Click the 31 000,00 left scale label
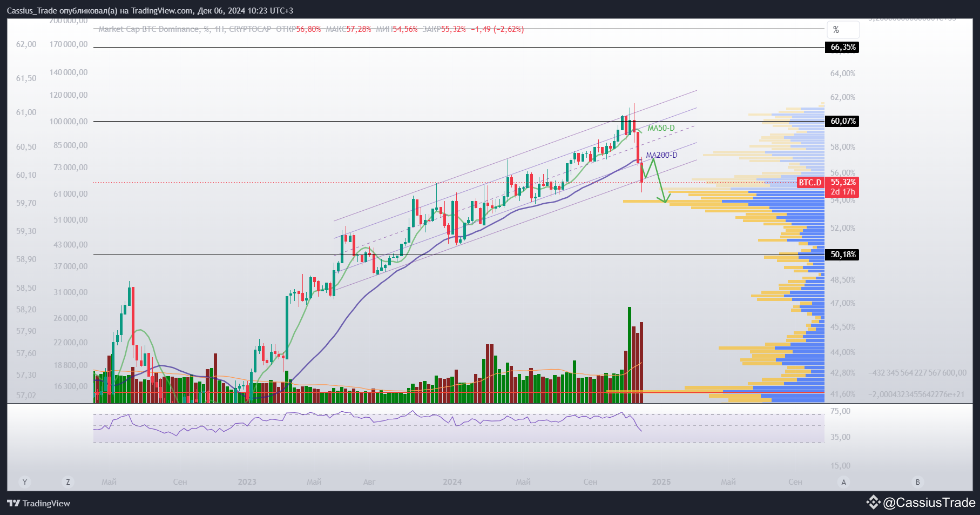 pos(71,292)
